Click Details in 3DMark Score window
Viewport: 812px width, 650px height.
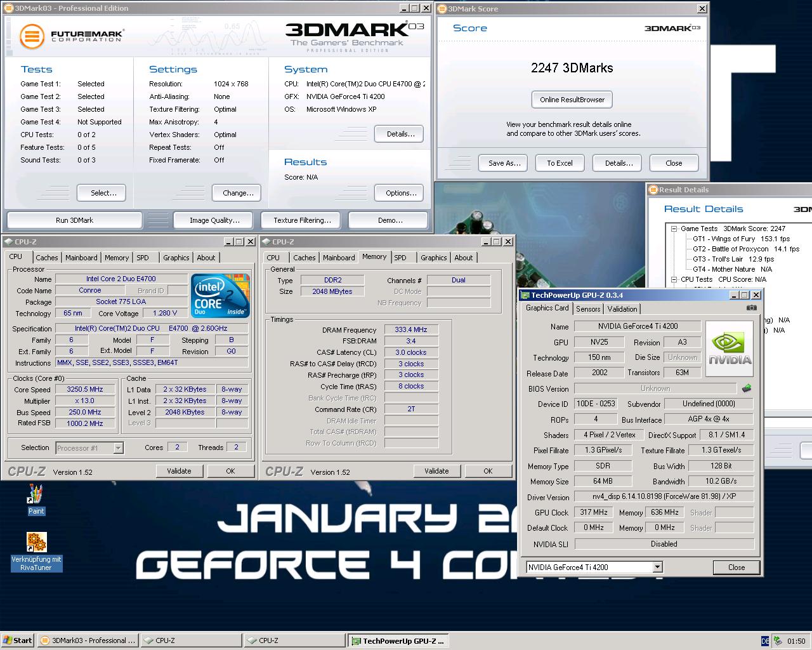619,163
